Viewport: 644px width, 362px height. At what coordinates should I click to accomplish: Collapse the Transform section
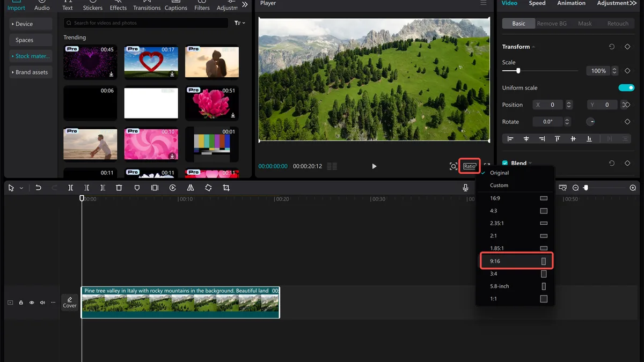point(534,47)
